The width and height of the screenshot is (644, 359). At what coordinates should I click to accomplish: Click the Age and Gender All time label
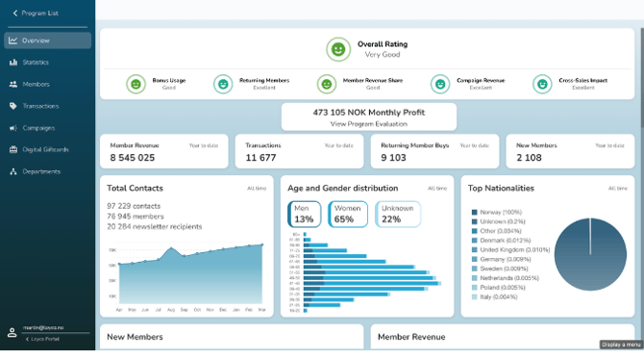(x=437, y=189)
